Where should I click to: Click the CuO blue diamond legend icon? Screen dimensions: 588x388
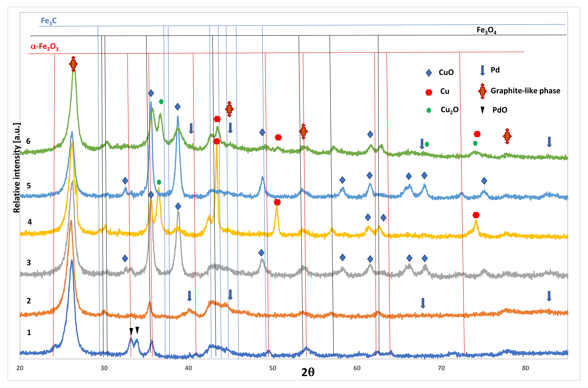tap(429, 73)
